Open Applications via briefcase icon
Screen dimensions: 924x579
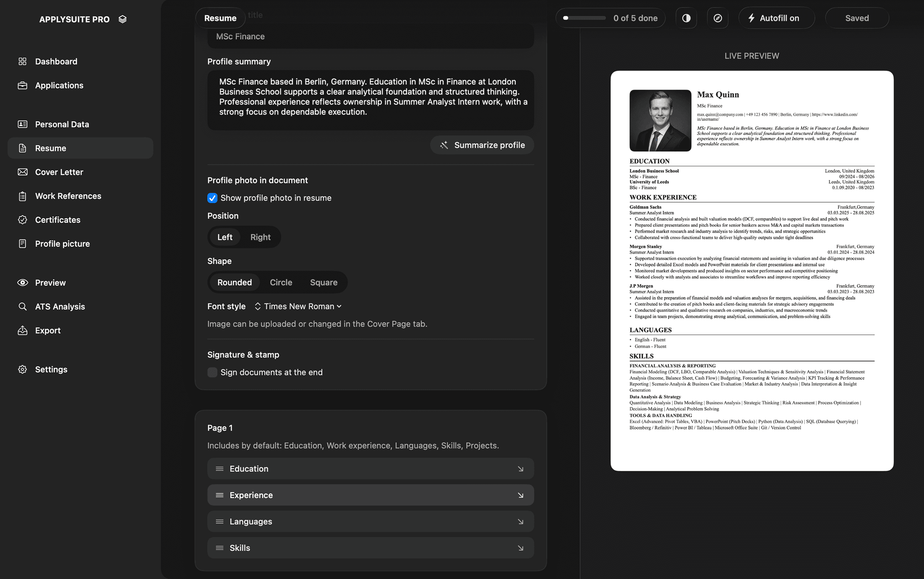tap(23, 85)
